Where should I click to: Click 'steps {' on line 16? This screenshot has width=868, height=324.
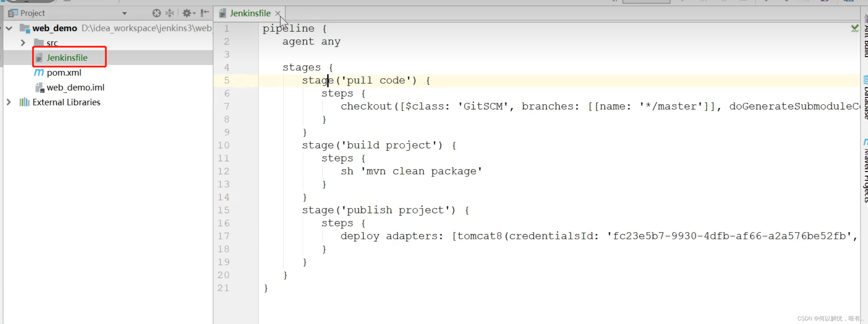pos(343,223)
